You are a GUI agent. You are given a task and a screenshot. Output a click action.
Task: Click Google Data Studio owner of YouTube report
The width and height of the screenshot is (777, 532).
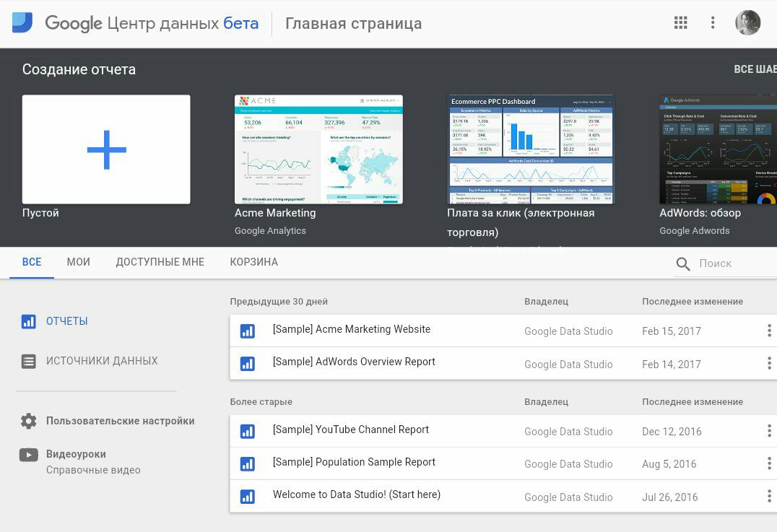tap(568, 432)
